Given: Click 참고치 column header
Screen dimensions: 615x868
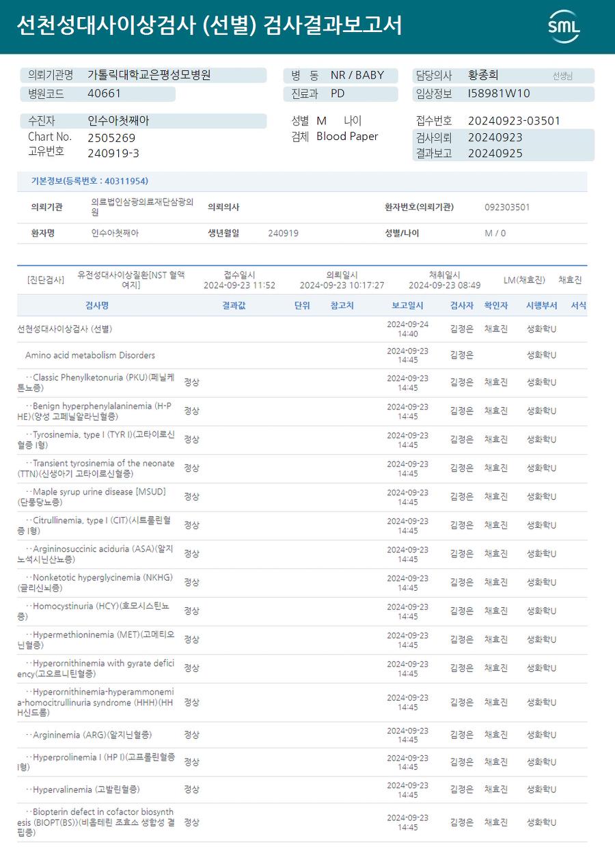Looking at the screenshot, I should pyautogui.click(x=342, y=305).
